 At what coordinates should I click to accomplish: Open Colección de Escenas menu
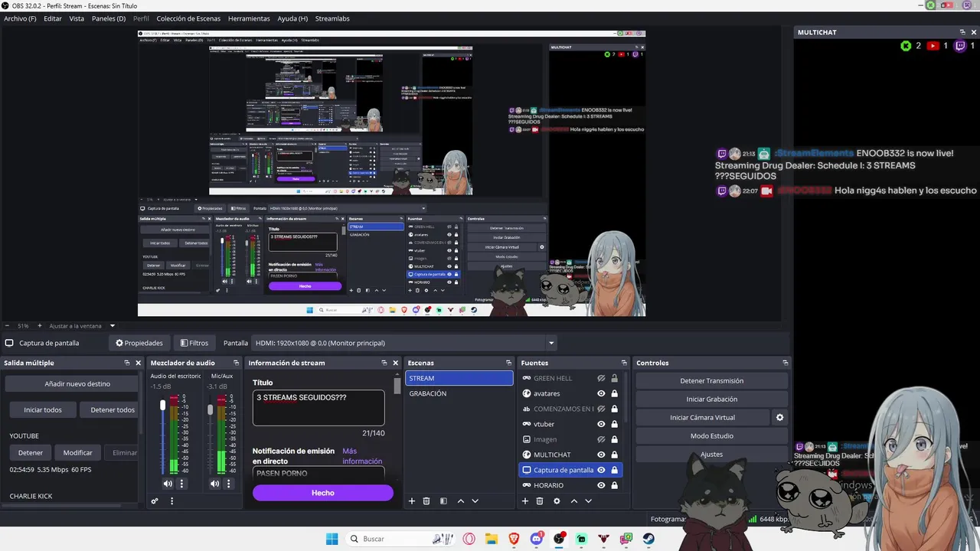coord(188,18)
